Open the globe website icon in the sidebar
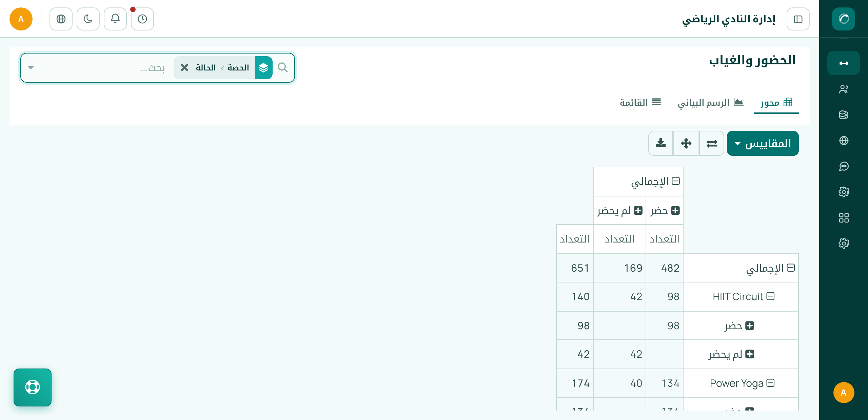Image resolution: width=868 pixels, height=420 pixels. click(x=843, y=141)
